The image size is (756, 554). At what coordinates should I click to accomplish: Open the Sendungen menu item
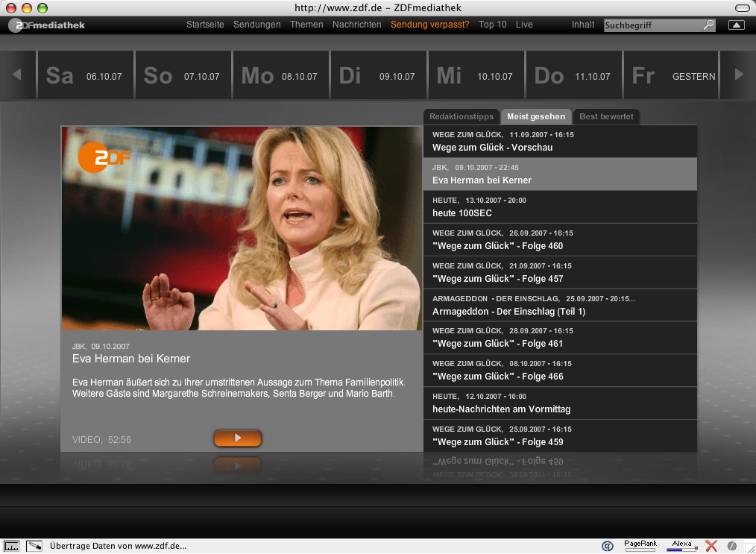click(257, 25)
